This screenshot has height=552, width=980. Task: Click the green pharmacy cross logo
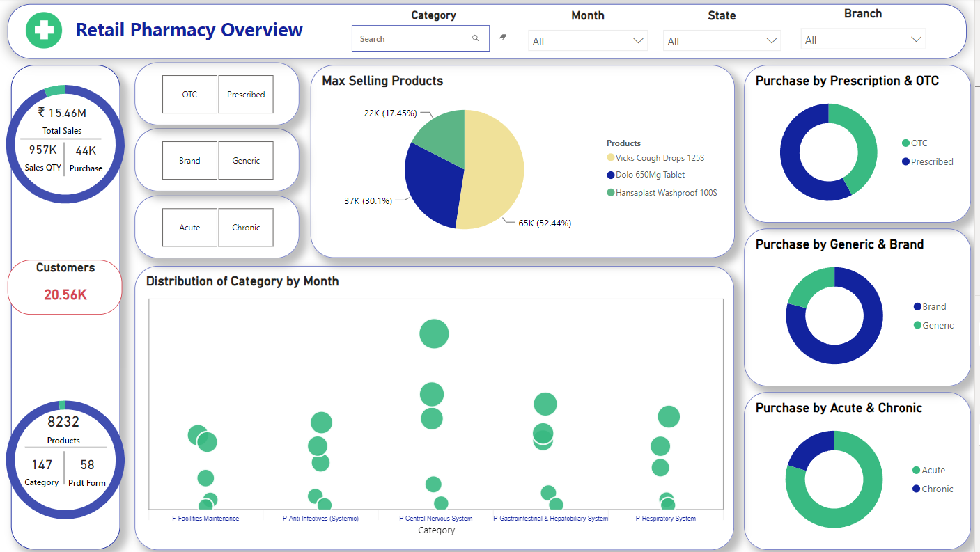coord(44,31)
